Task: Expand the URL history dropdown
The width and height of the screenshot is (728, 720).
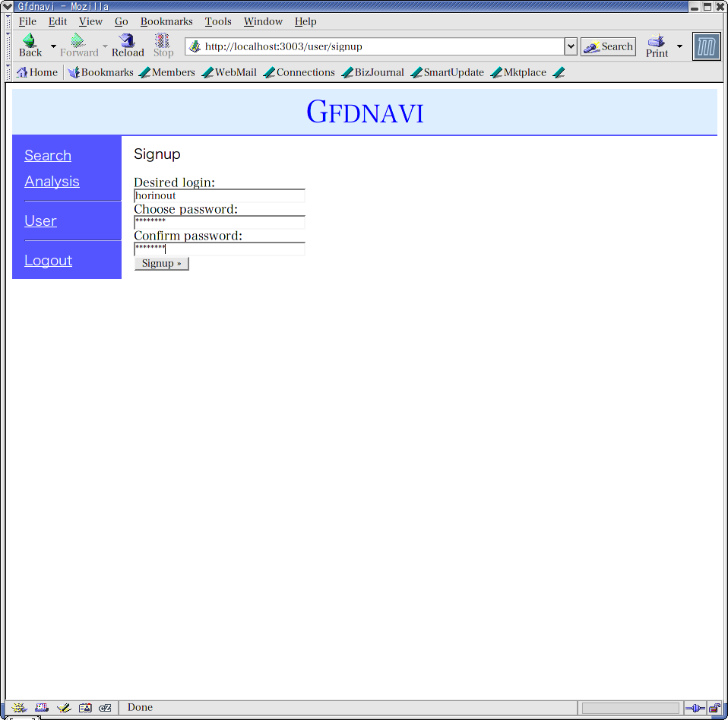Action: pos(571,46)
